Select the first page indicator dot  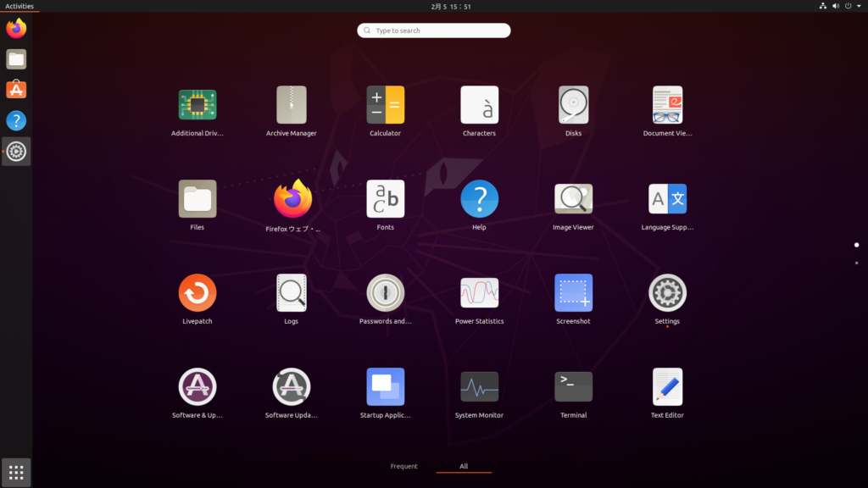[856, 245]
